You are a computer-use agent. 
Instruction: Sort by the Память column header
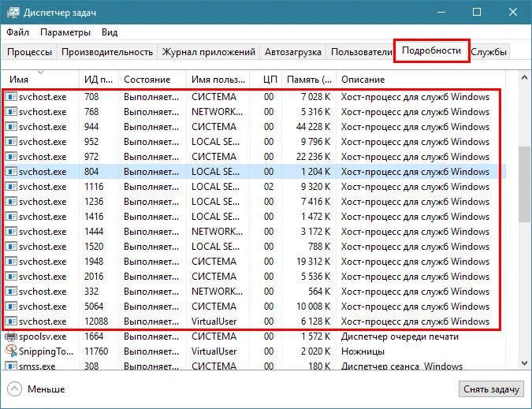point(309,80)
